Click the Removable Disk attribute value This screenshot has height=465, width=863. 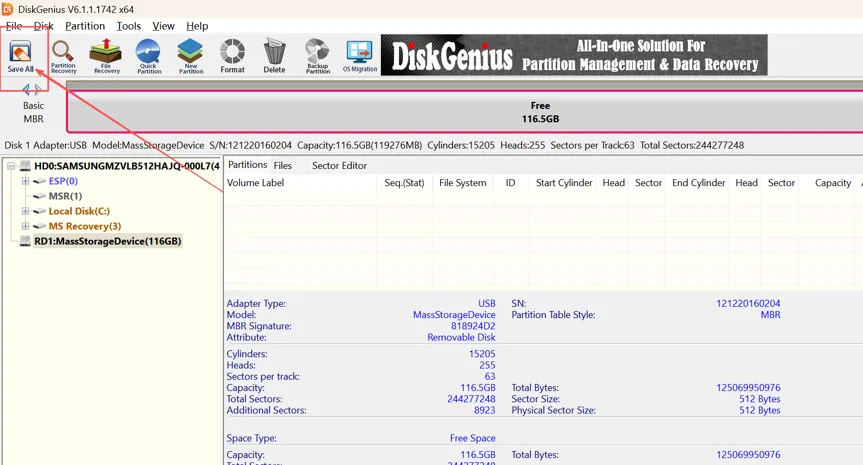(x=461, y=337)
